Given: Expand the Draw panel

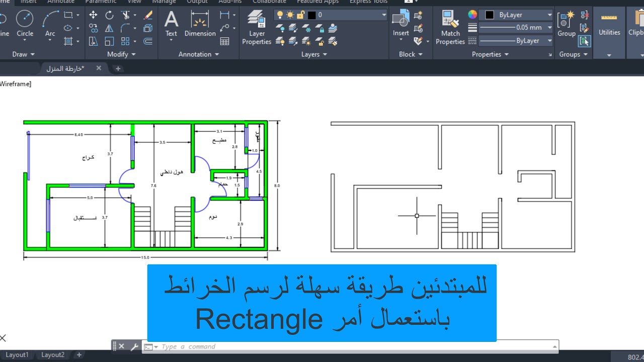Looking at the screenshot, I should click(23, 54).
